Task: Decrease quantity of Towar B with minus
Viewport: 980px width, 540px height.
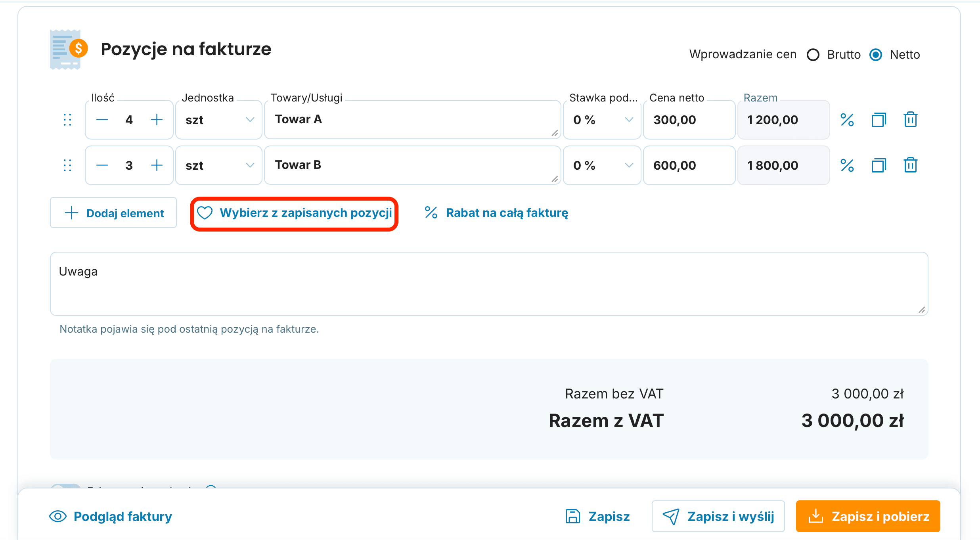Action: click(x=102, y=165)
